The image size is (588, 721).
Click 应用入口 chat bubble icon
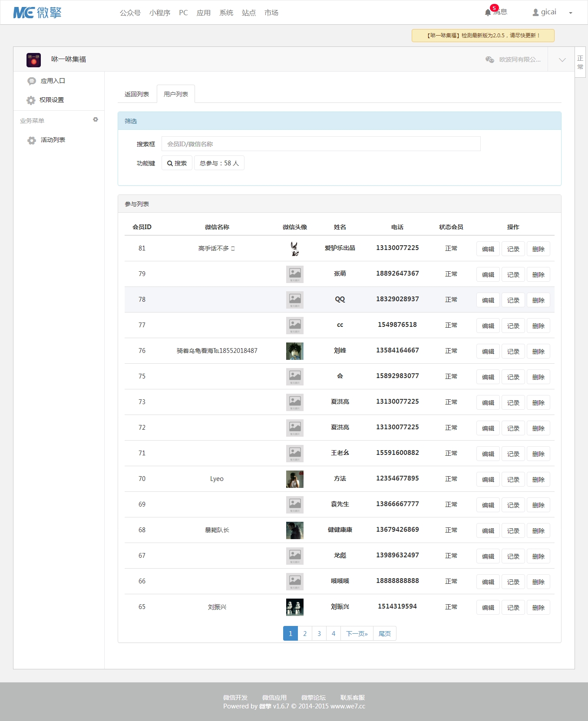[31, 81]
